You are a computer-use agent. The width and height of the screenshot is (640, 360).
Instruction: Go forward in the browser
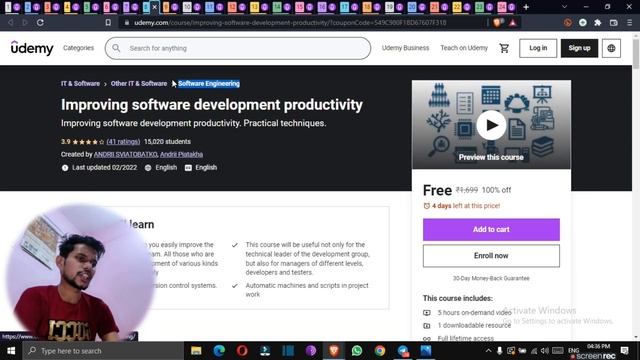pos(25,22)
